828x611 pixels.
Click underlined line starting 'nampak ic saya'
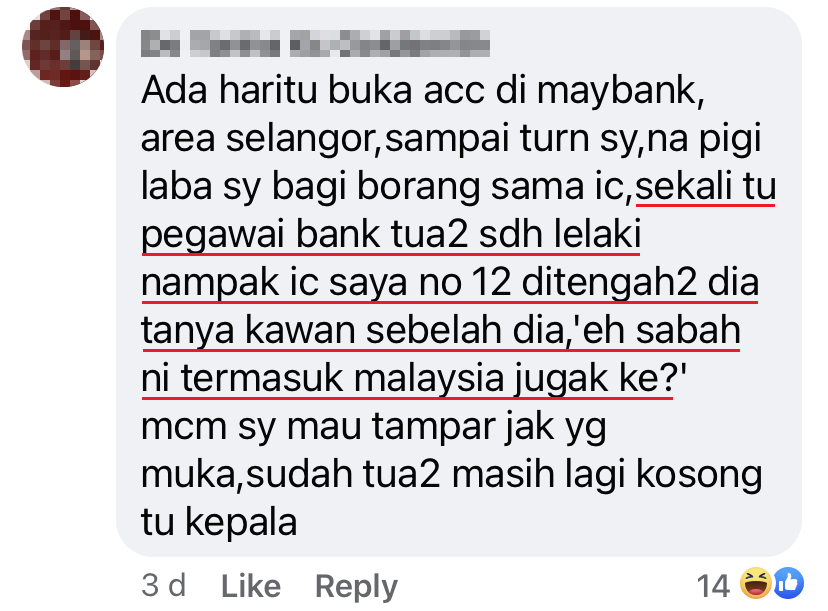[x=450, y=283]
